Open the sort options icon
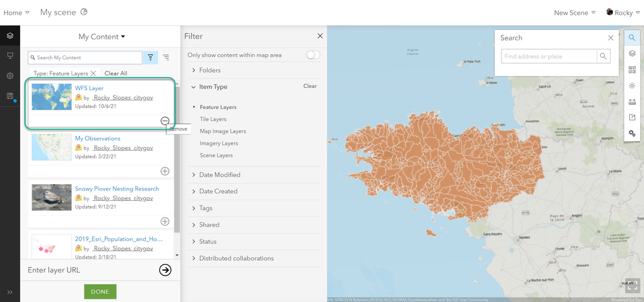Screen dimensions: 644x302 [166, 57]
